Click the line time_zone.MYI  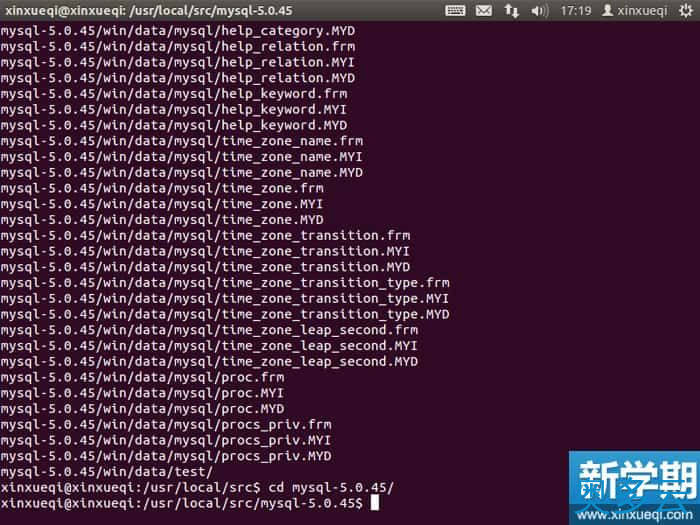click(162, 204)
